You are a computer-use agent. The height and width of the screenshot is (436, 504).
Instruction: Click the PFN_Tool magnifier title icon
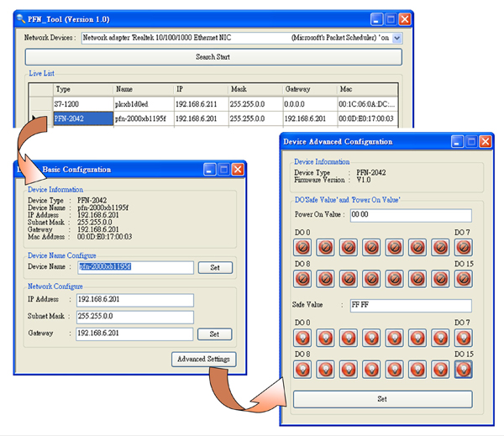21,19
